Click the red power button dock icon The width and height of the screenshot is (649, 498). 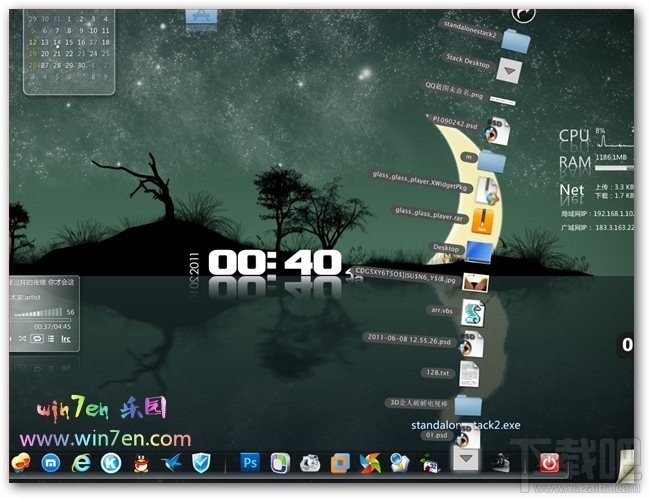pyautogui.click(x=549, y=462)
